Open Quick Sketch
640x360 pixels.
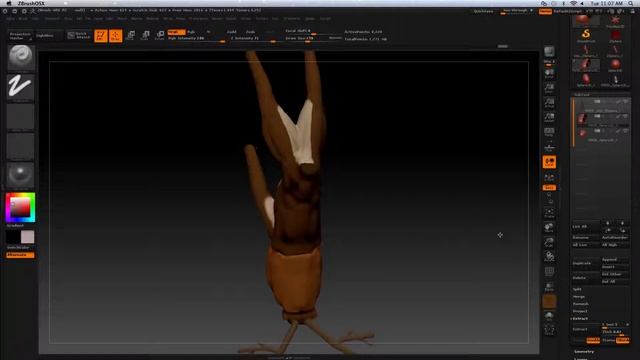79,36
